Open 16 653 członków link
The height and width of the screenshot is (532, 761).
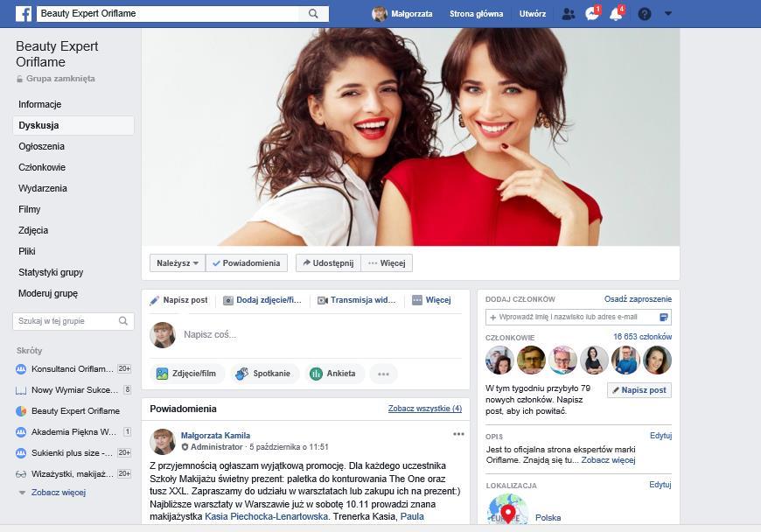(642, 337)
